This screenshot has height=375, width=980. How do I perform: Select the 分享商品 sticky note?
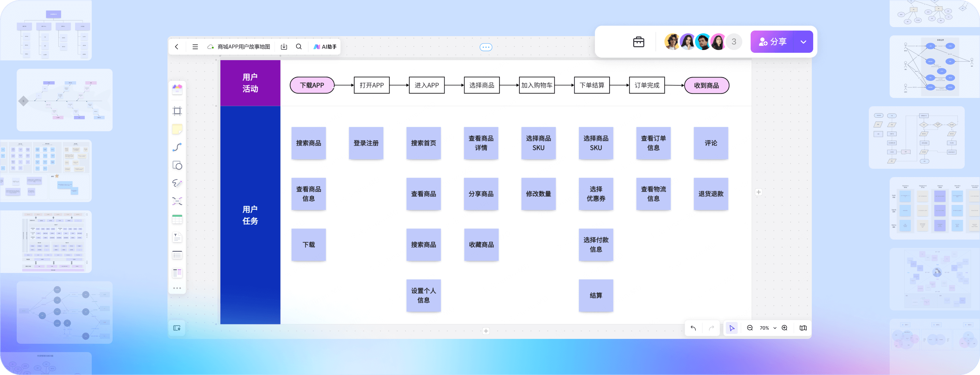click(481, 194)
